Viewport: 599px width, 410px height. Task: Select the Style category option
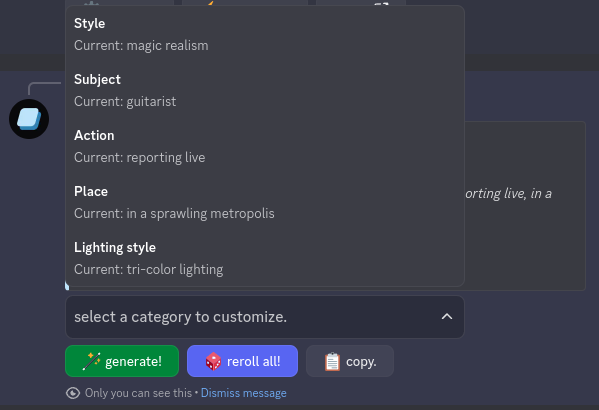coord(265,34)
